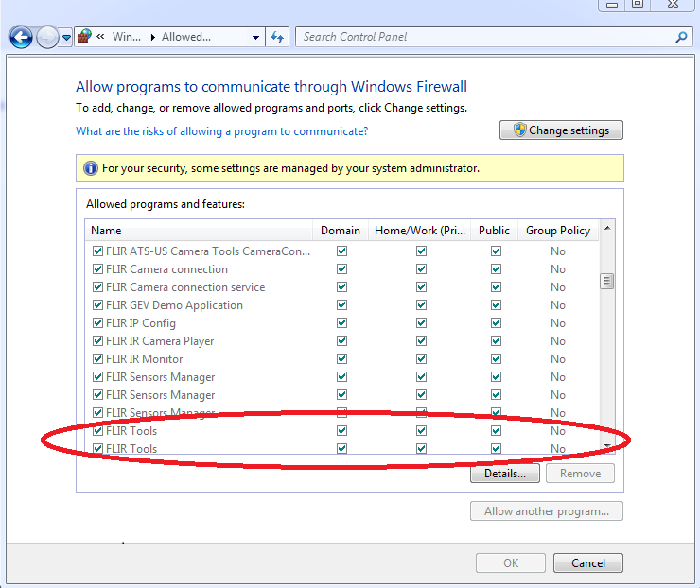The height and width of the screenshot is (588, 700).
Task: Toggle Public checkbox for FLIR Camera connection
Action: click(x=496, y=269)
